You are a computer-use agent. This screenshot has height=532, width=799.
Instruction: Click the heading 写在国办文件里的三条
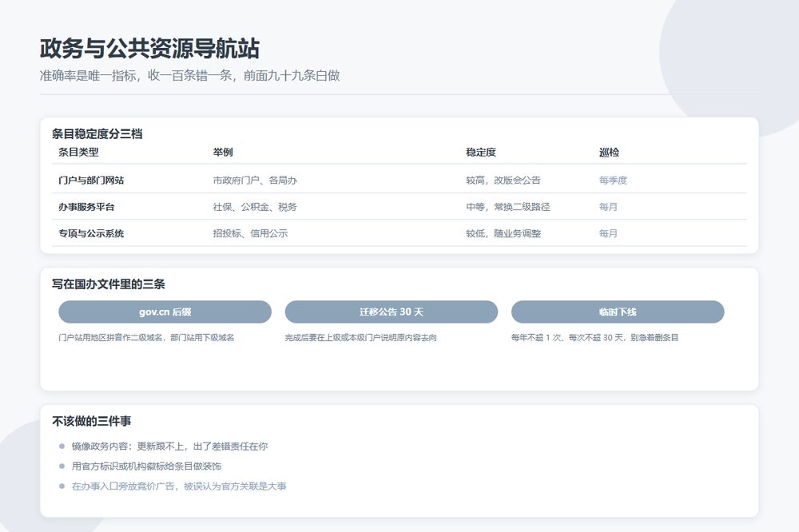pyautogui.click(x=109, y=284)
